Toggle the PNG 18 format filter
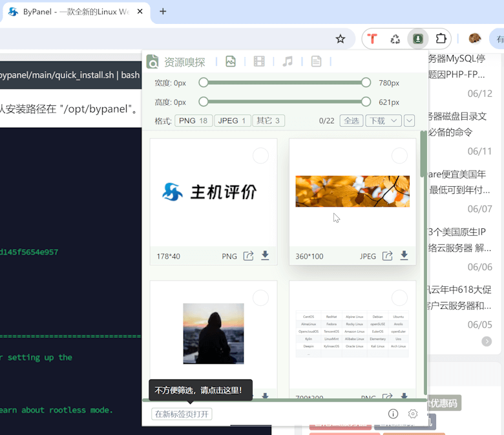Screen dimensions: 504x435 (193, 121)
